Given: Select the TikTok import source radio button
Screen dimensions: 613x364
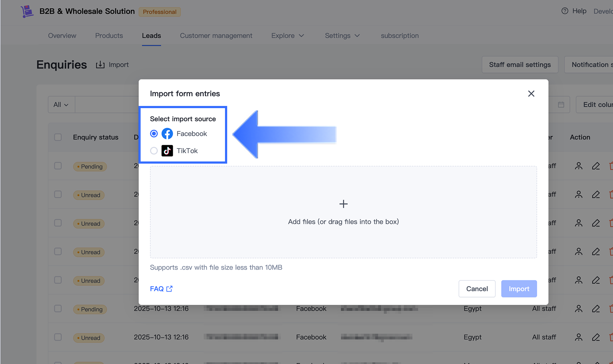Looking at the screenshot, I should pos(154,151).
